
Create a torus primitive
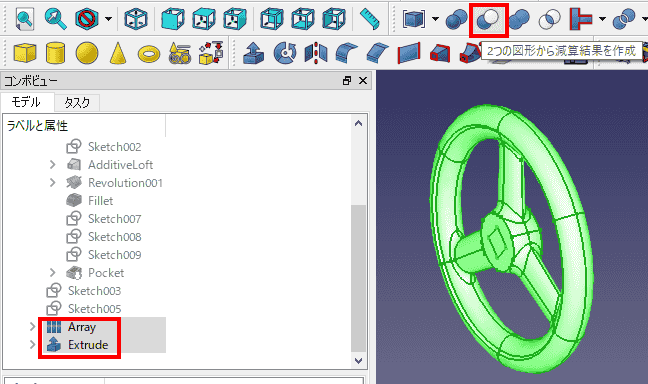[x=149, y=54]
